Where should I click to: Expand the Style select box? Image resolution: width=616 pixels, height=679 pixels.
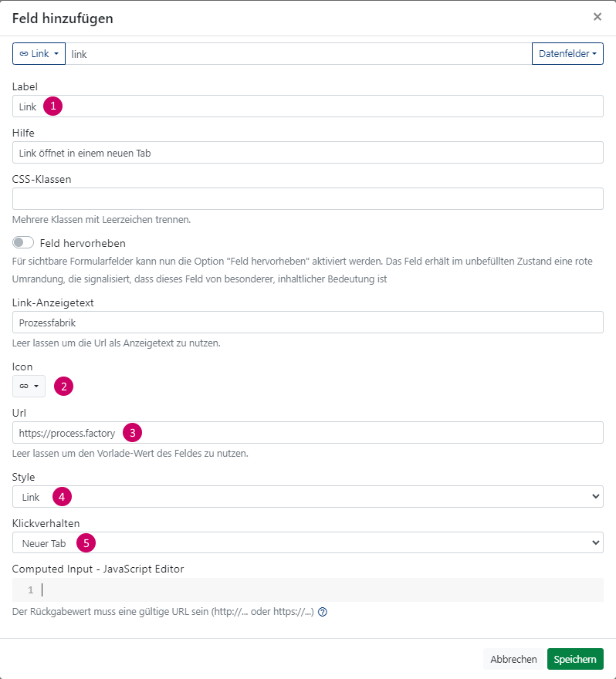click(x=307, y=497)
